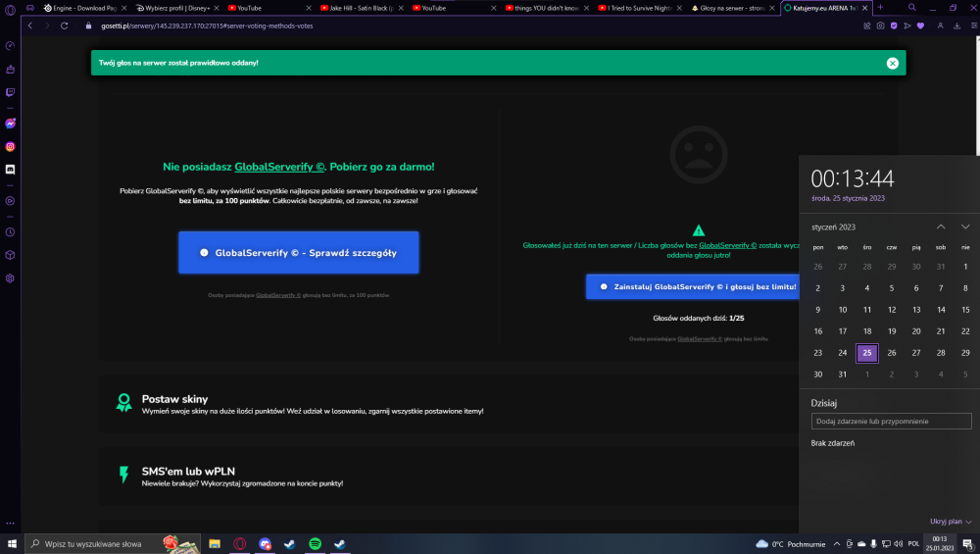Bookmark page with the heart icon

click(x=920, y=25)
